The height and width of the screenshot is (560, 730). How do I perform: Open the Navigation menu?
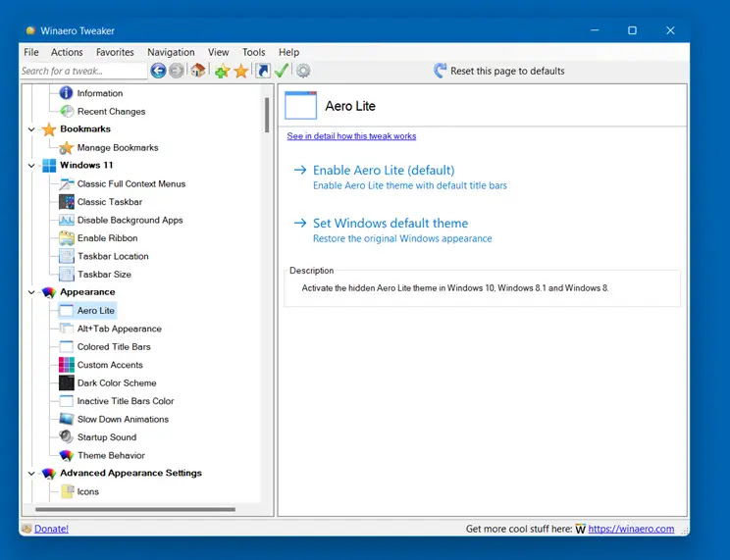(171, 52)
